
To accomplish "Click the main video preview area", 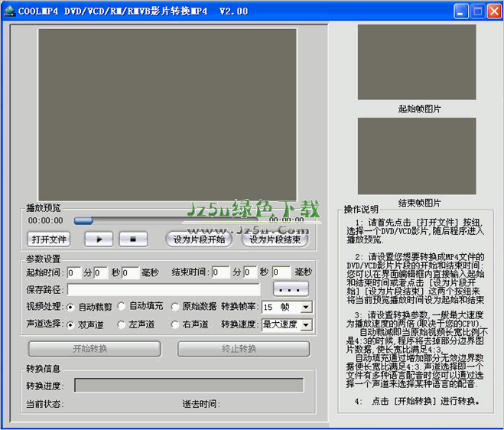I will pos(167,115).
